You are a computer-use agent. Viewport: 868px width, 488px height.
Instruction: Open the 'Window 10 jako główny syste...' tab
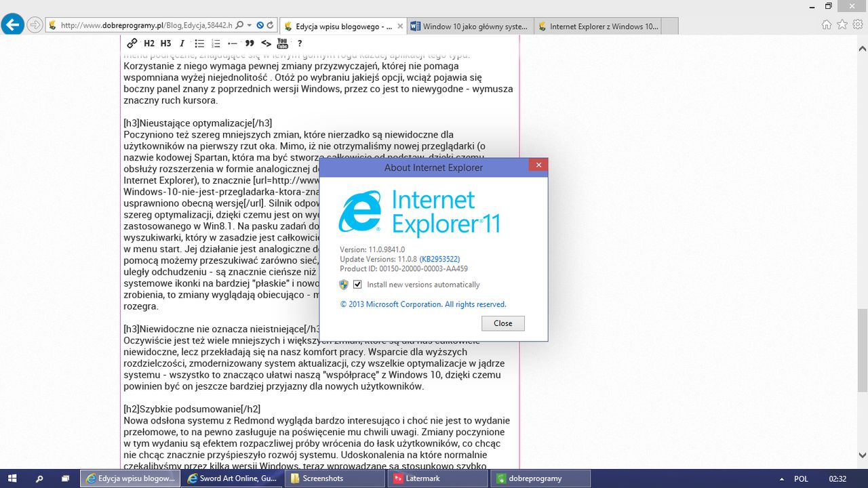(x=469, y=26)
